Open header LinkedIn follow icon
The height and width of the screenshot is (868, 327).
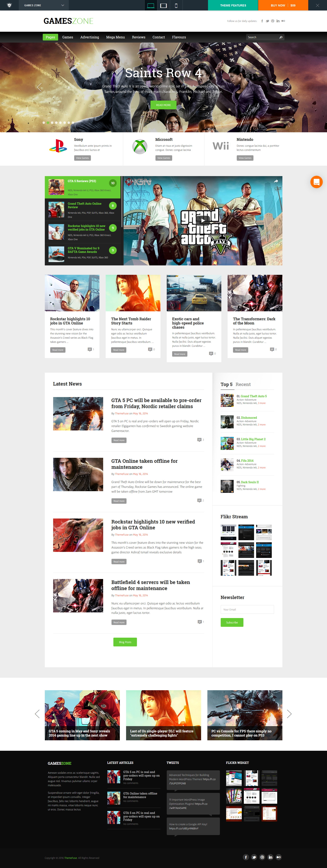click(x=278, y=21)
